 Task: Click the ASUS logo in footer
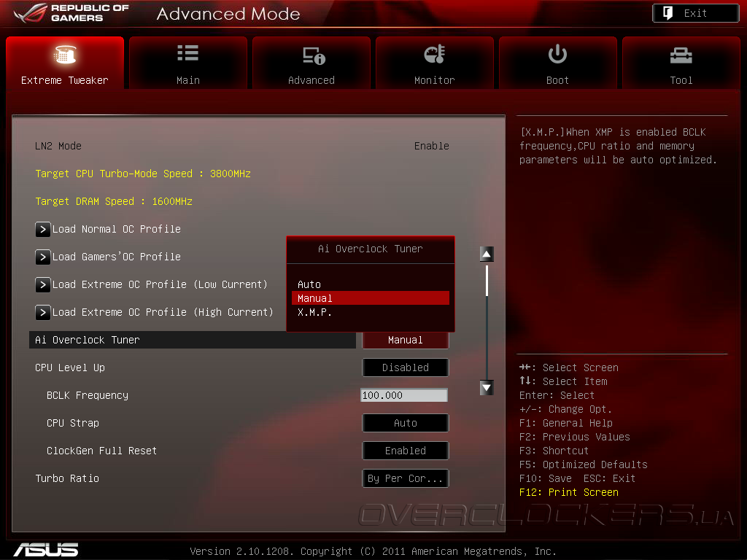[46, 550]
